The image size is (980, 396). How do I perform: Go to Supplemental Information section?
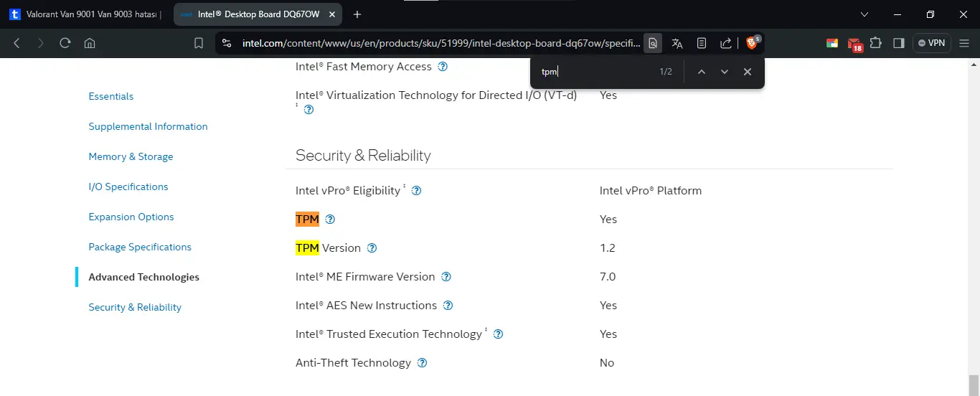point(148,126)
